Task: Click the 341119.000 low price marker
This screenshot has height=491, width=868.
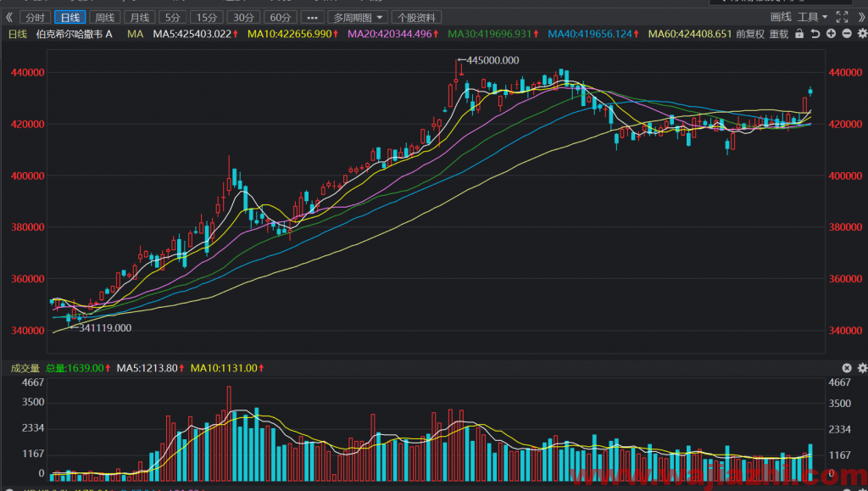Action: pos(105,328)
